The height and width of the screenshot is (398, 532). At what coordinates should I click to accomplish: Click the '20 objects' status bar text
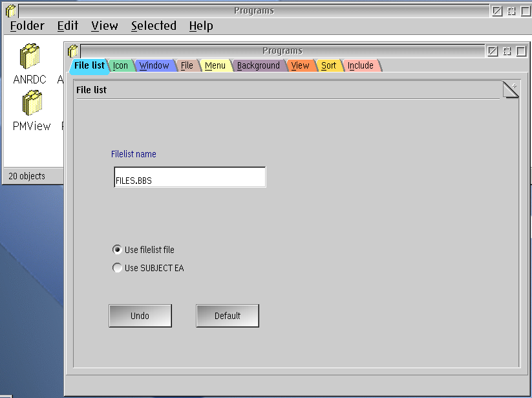coord(27,176)
